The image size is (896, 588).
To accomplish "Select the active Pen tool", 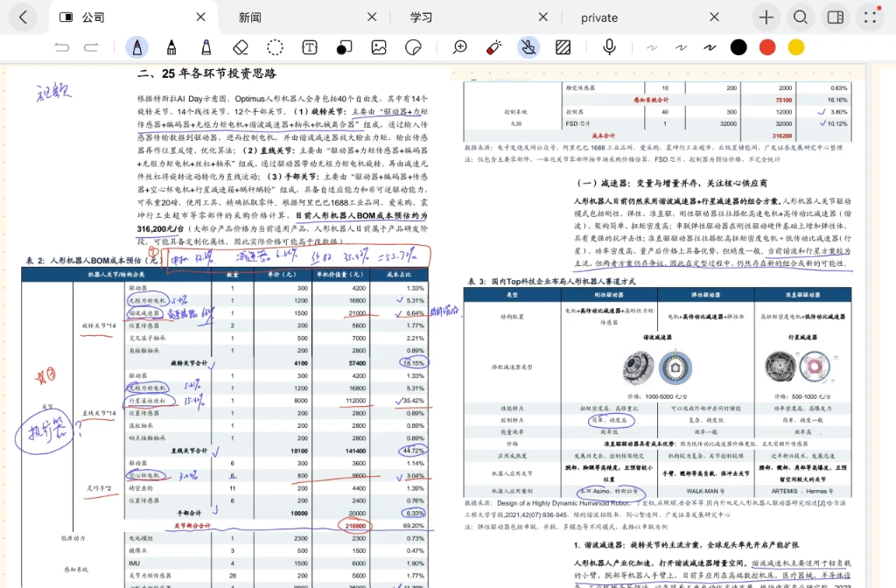I will point(137,47).
